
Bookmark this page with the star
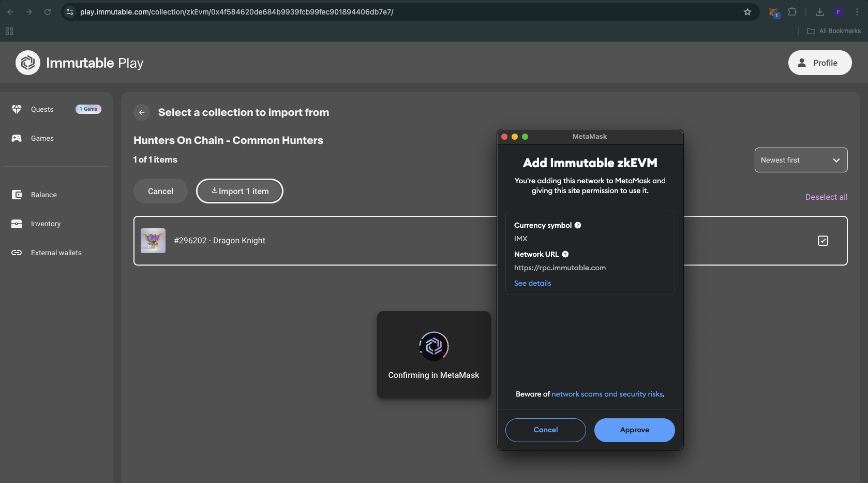tap(747, 12)
